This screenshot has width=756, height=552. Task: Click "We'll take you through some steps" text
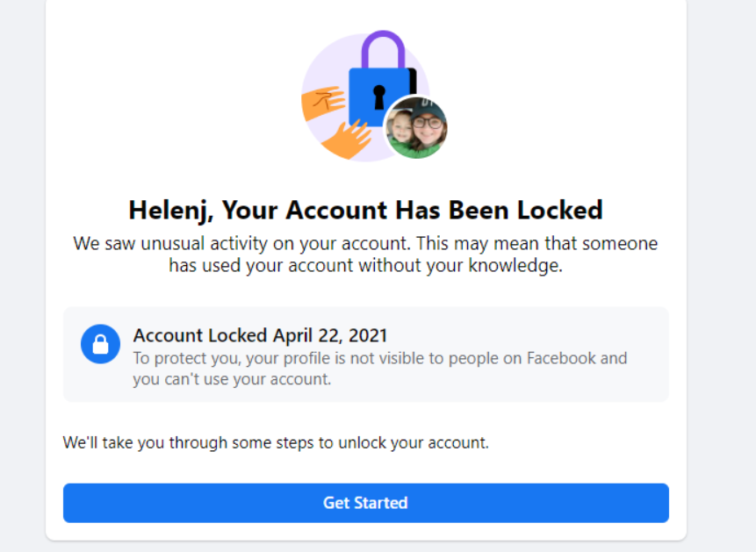pos(276,442)
